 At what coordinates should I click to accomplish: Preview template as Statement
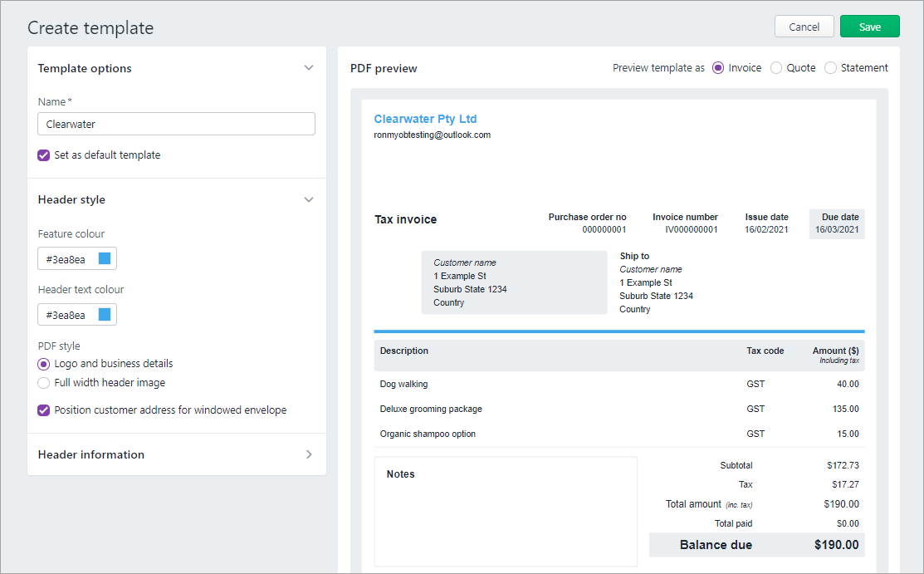click(x=830, y=67)
